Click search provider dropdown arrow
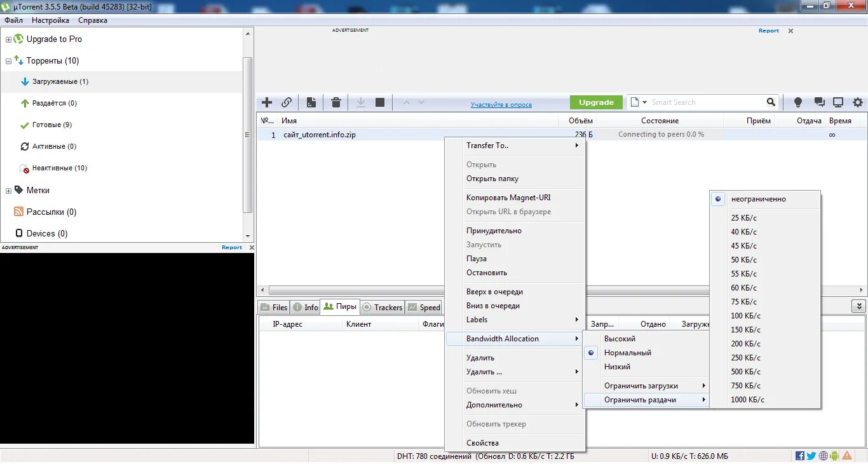The height and width of the screenshot is (464, 868). (x=644, y=102)
